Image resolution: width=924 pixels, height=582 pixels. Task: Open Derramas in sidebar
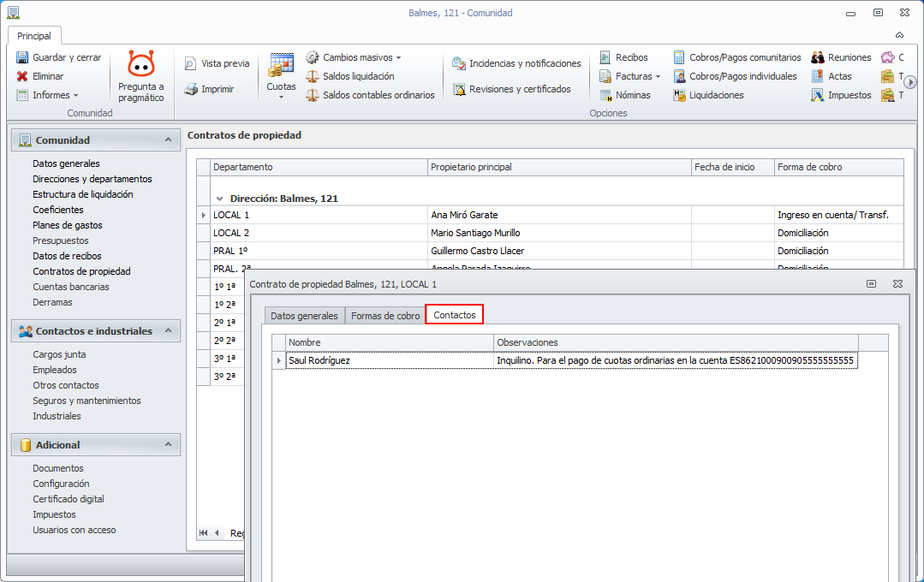coord(52,302)
